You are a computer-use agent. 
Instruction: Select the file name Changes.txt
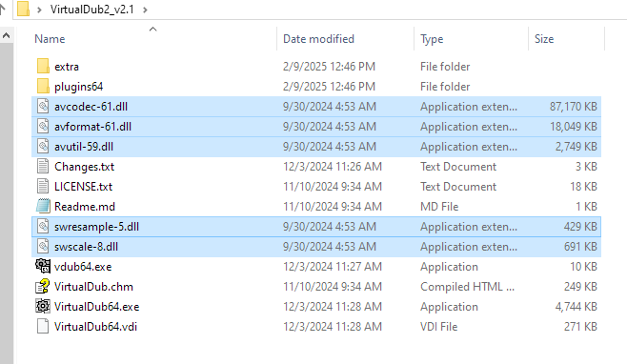pyautogui.click(x=85, y=167)
